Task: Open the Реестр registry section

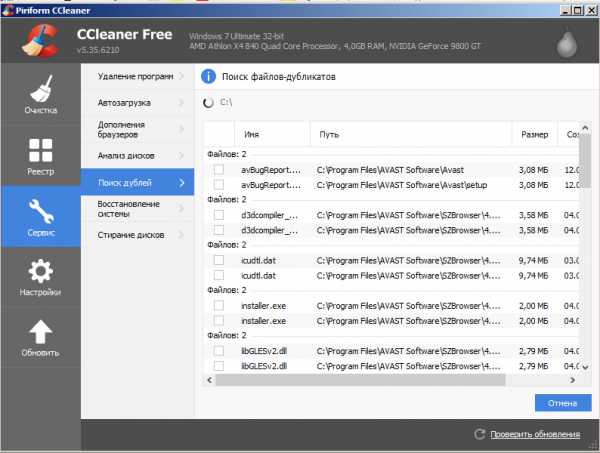Action: click(41, 156)
